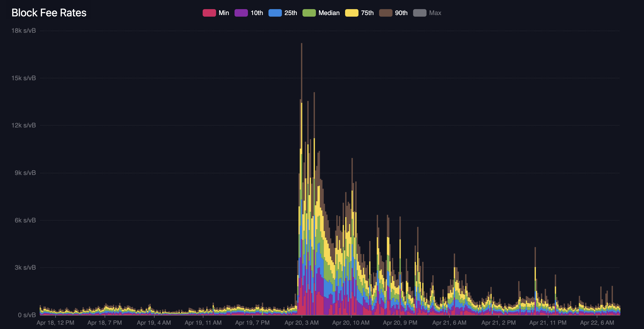The height and width of the screenshot is (329, 644).
Task: Click the Apr 22, 6 AM axis label
Action: coord(597,323)
